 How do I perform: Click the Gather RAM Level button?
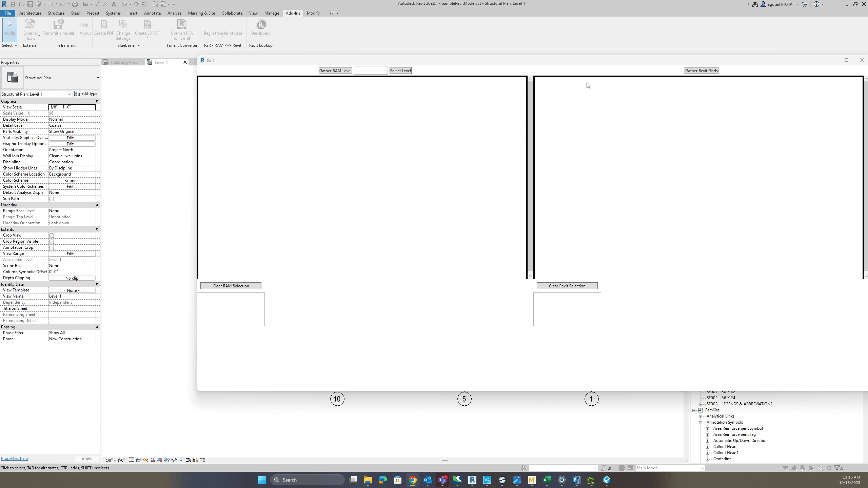335,70
